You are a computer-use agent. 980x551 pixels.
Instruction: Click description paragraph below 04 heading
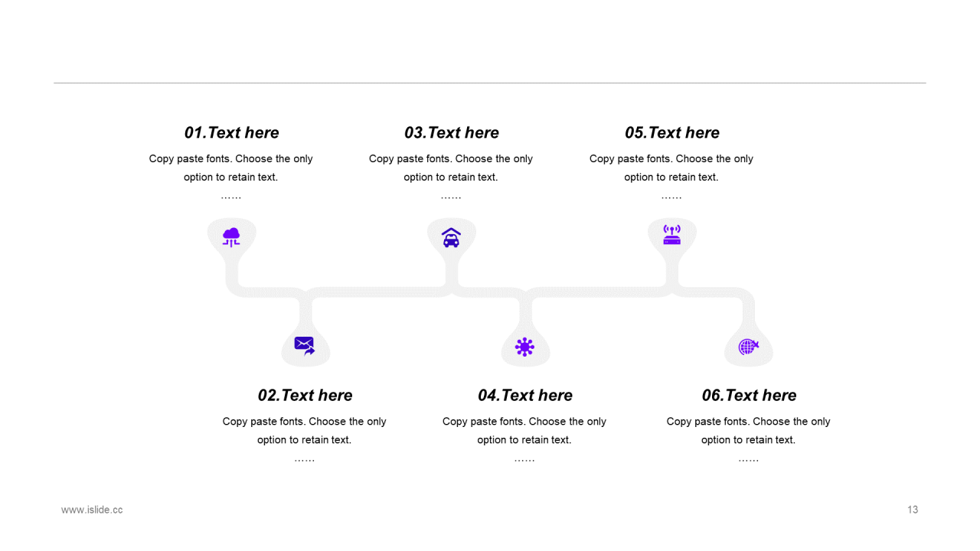pos(524,440)
